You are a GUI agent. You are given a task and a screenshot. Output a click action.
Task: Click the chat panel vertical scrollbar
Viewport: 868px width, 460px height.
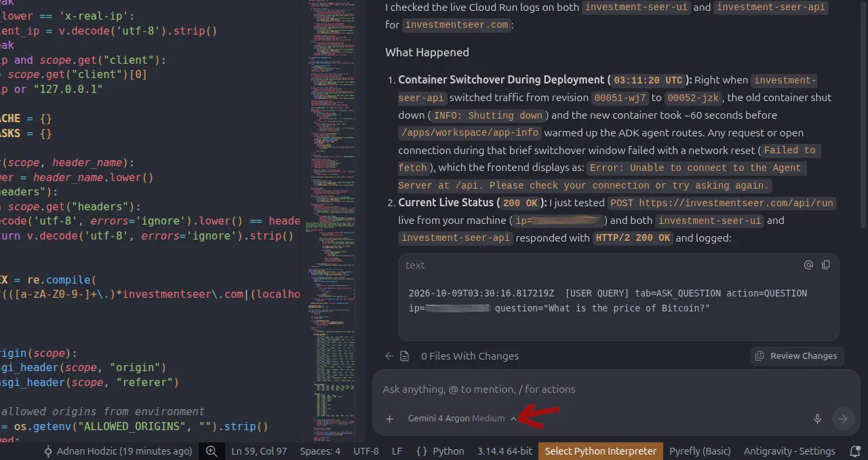click(x=863, y=114)
